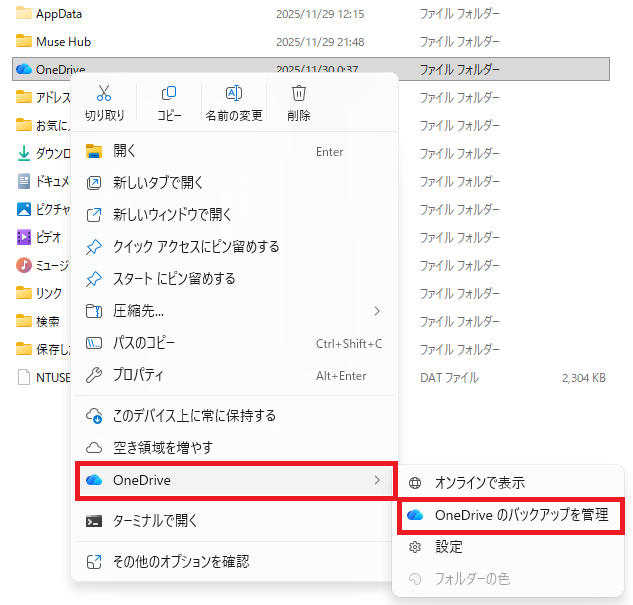
Task: Select 新しいウィンドウで開く option
Action: pos(172,215)
